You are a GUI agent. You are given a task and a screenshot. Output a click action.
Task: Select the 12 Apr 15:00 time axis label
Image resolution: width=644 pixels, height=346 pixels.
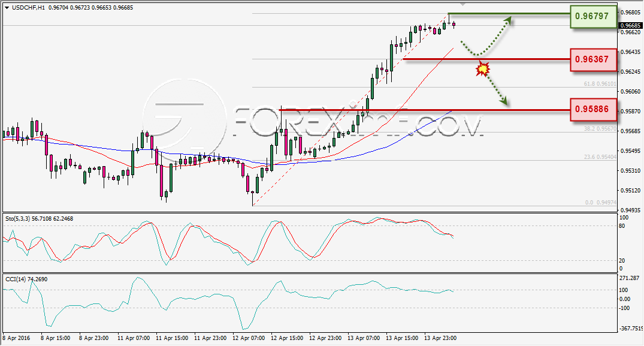click(x=287, y=338)
